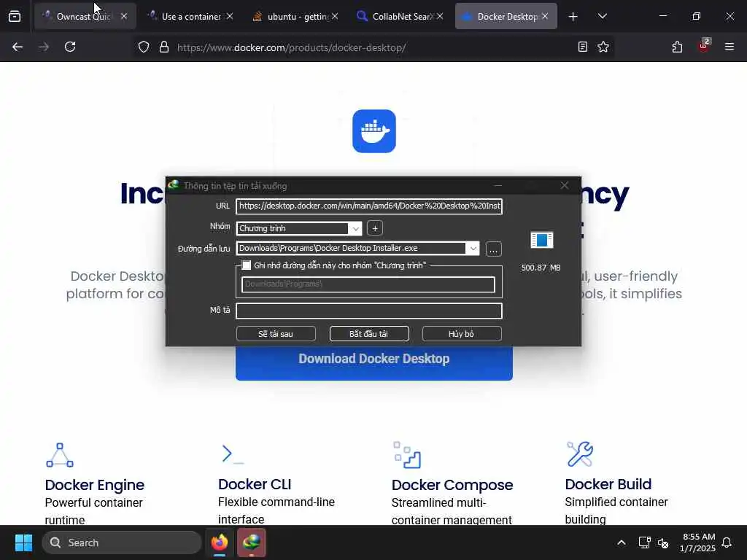
Task: Show hidden tray icons chevron
Action: click(x=622, y=542)
